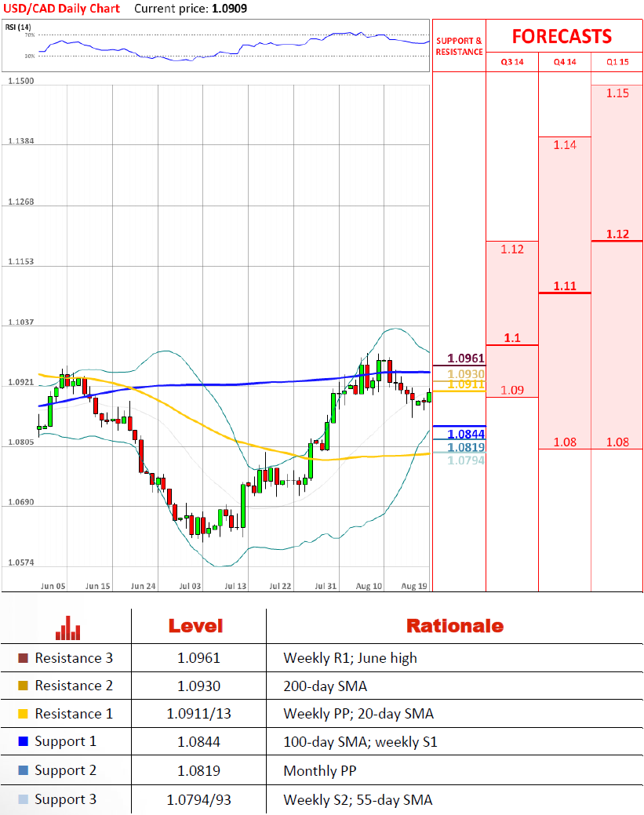Click the bold 1.1 median in Q3 14
This screenshot has width=644, height=815.
(512, 338)
